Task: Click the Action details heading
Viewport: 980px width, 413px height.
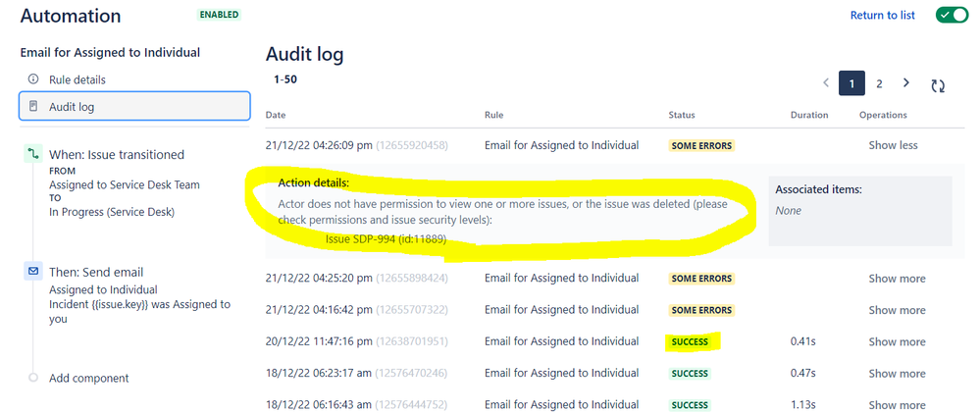Action: click(x=313, y=183)
